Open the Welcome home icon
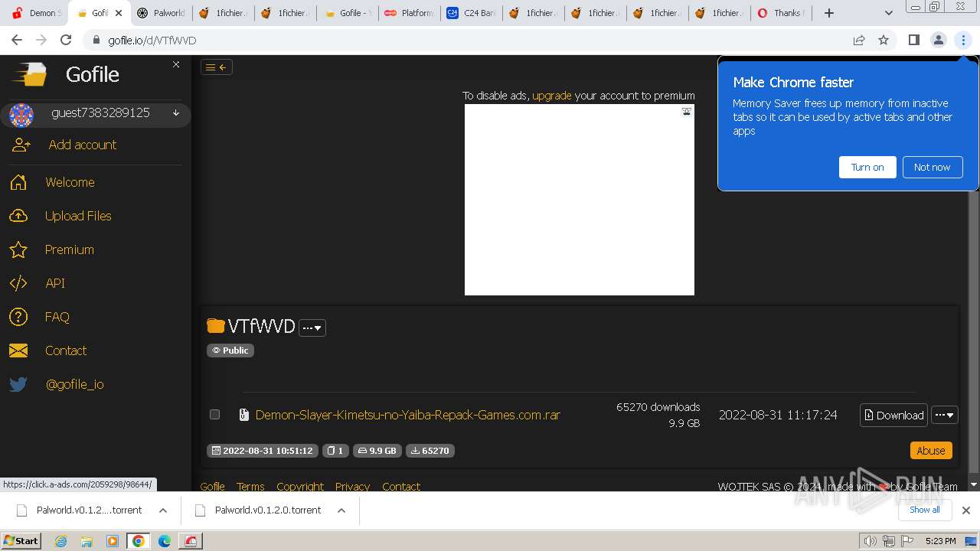 pos(18,182)
